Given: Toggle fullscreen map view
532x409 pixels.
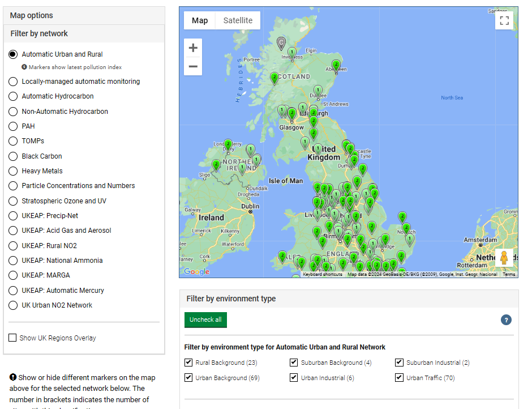Looking at the screenshot, I should point(504,21).
